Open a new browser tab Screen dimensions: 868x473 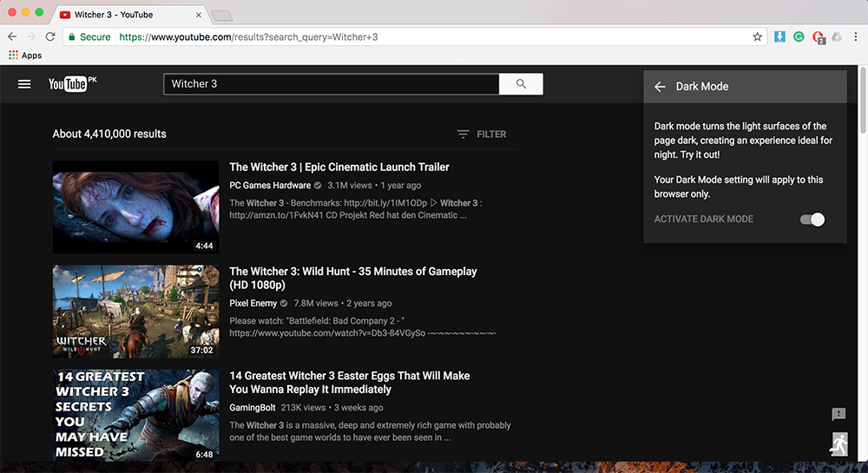pyautogui.click(x=221, y=16)
